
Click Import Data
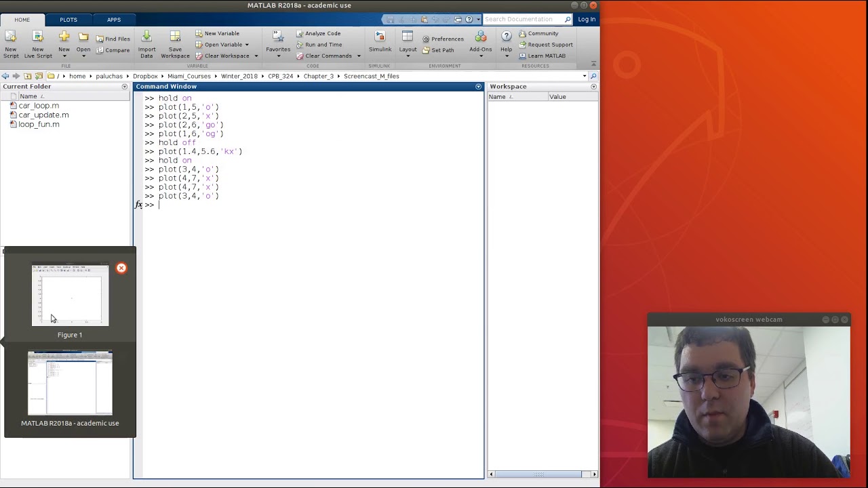pos(146,44)
